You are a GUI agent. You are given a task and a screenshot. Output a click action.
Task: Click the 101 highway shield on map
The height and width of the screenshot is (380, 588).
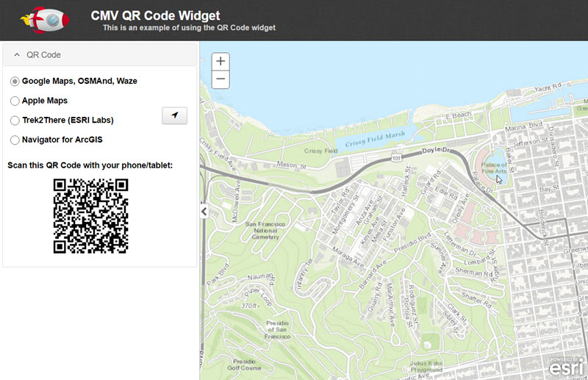click(x=396, y=158)
